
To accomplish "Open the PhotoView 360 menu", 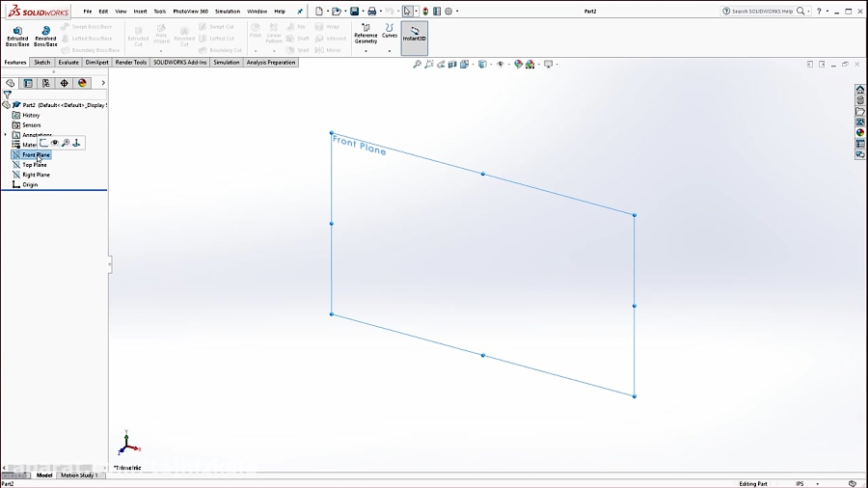I will coord(190,11).
